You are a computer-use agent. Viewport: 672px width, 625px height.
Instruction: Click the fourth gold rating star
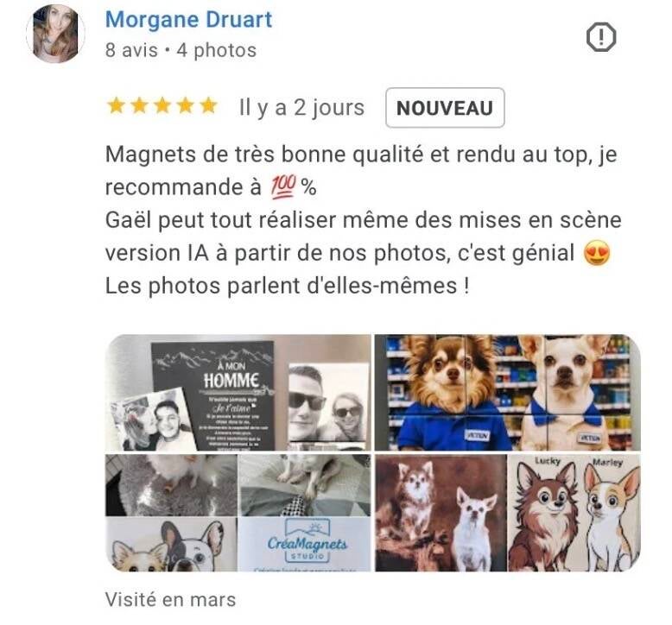186,105
